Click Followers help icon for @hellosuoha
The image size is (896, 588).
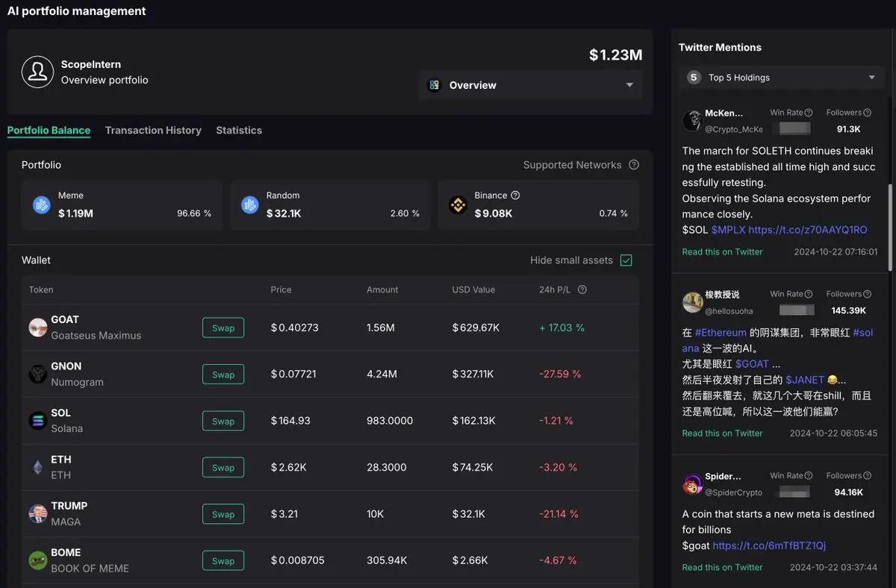coord(867,294)
